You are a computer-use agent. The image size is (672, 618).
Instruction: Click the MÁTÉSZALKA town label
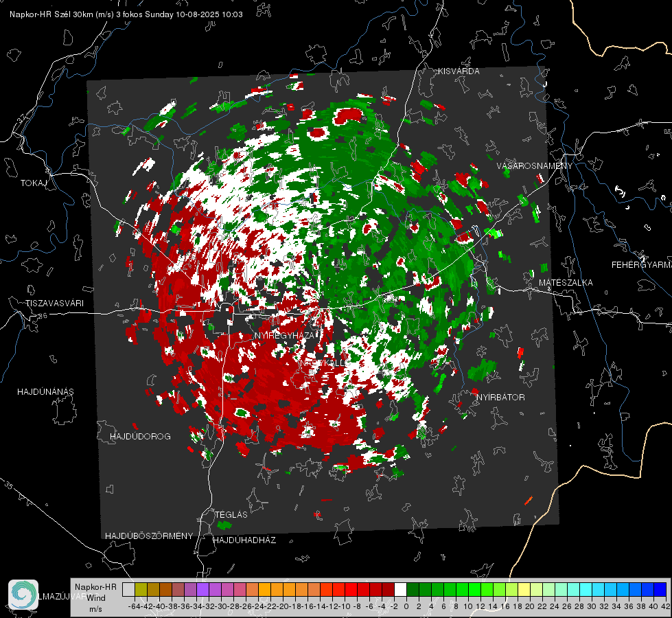click(566, 282)
